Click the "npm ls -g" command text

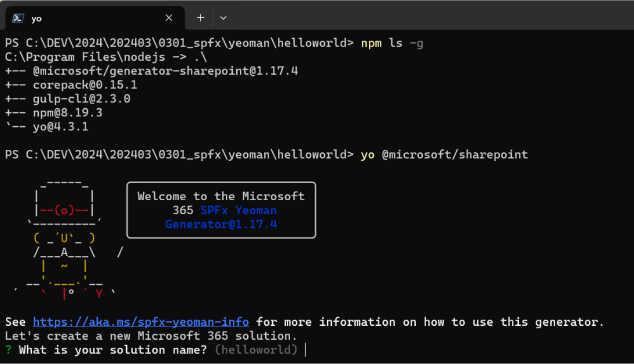(392, 43)
